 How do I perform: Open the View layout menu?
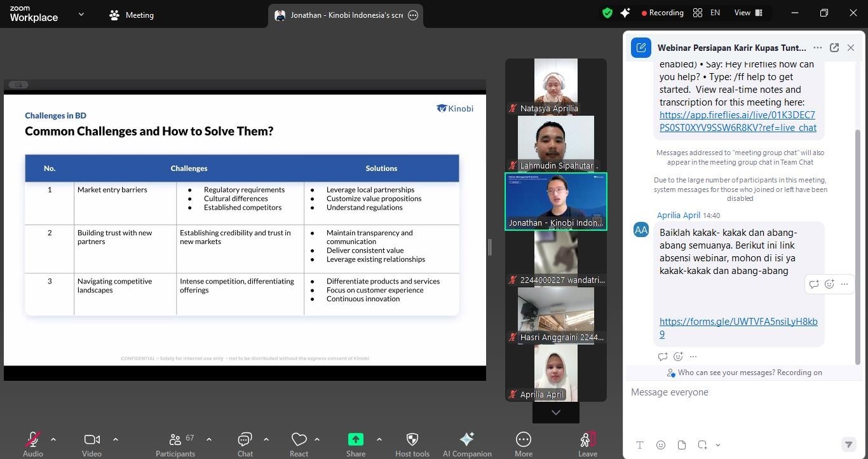point(748,13)
